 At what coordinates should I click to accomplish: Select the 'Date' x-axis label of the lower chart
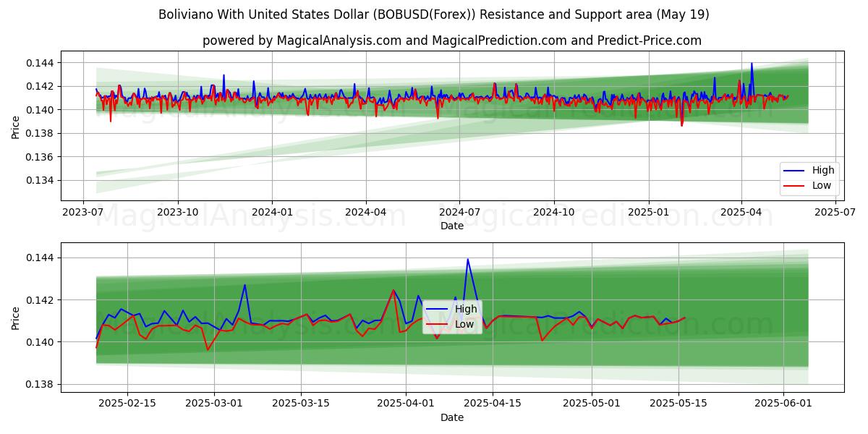(452, 417)
